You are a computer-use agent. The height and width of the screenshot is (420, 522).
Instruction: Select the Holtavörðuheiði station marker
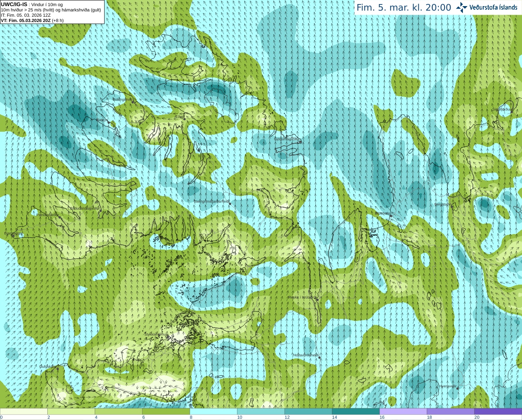(319, 358)
